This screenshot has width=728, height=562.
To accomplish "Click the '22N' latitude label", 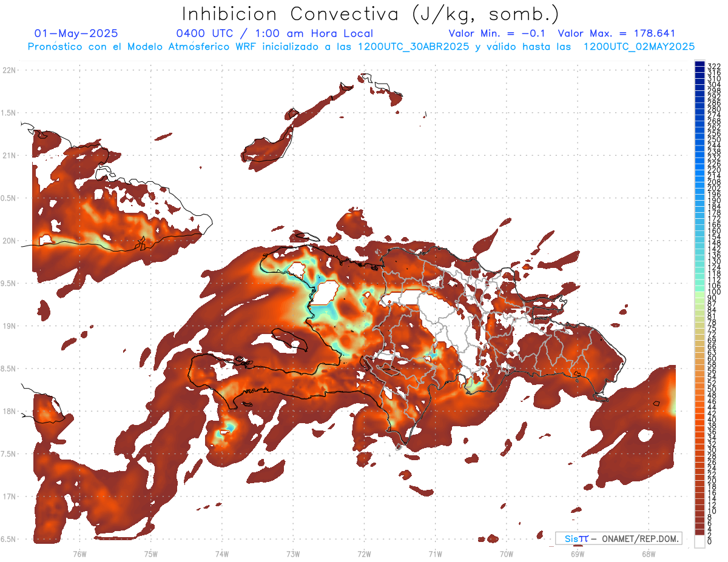I will pos(10,70).
